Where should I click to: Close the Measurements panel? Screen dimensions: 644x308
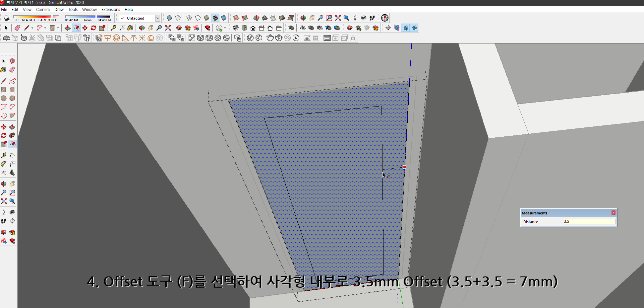(613, 213)
